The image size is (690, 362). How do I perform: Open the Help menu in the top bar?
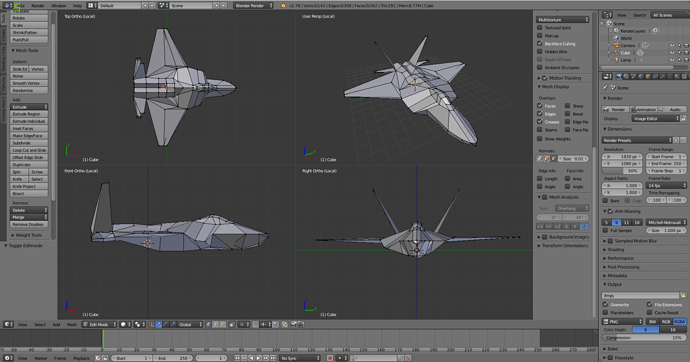click(77, 6)
